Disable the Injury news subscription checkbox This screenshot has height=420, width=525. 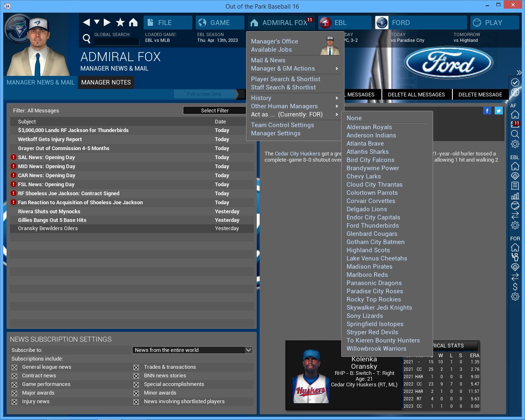coord(14,402)
